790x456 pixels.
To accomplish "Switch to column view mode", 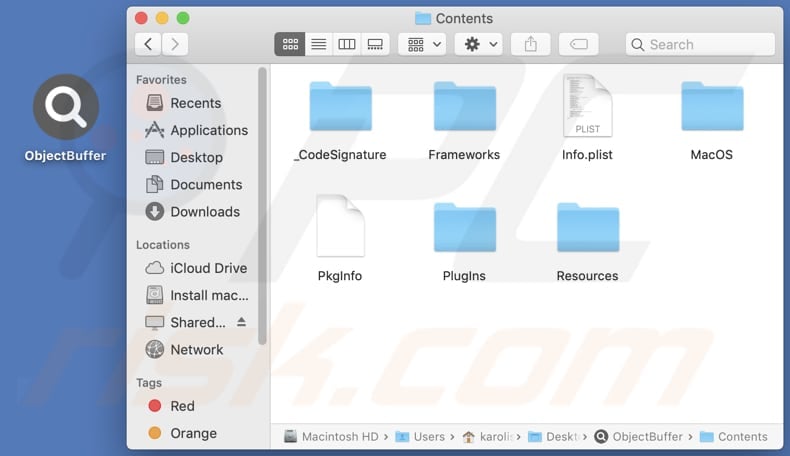I will [347, 44].
